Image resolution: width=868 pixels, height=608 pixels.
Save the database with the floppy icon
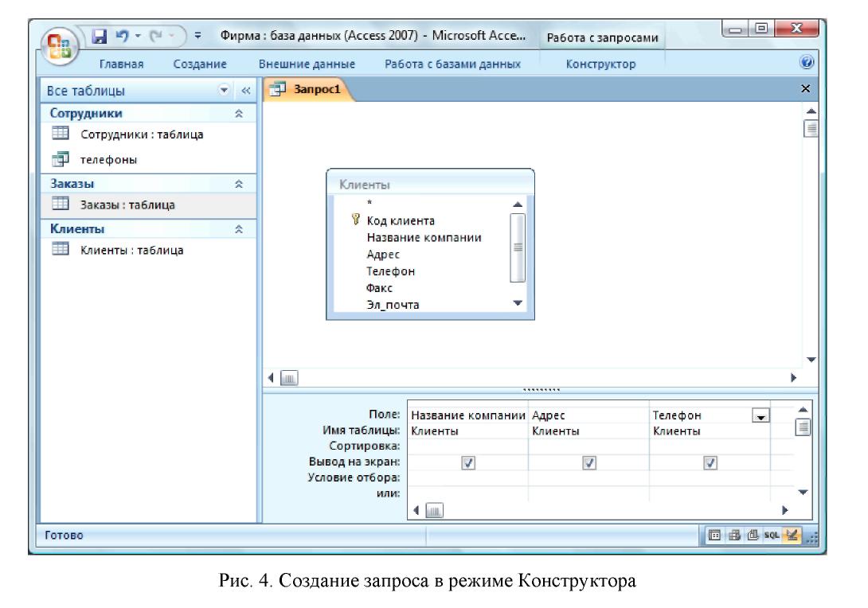click(x=100, y=37)
